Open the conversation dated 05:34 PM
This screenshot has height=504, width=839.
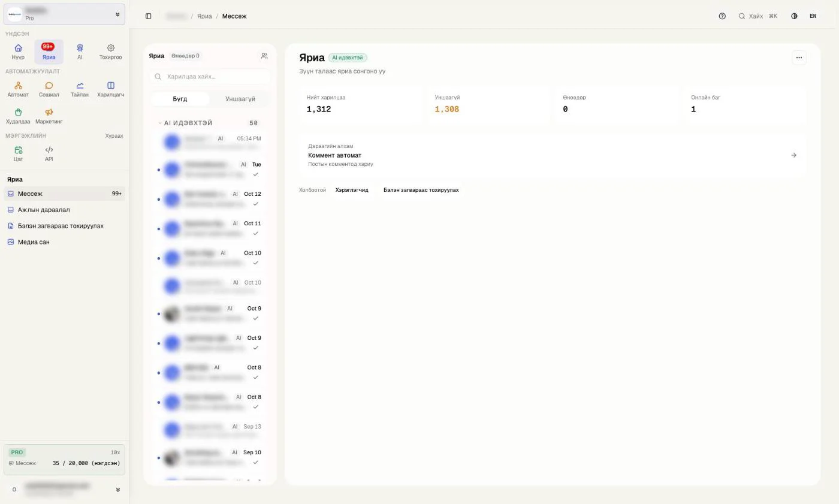[x=210, y=142]
